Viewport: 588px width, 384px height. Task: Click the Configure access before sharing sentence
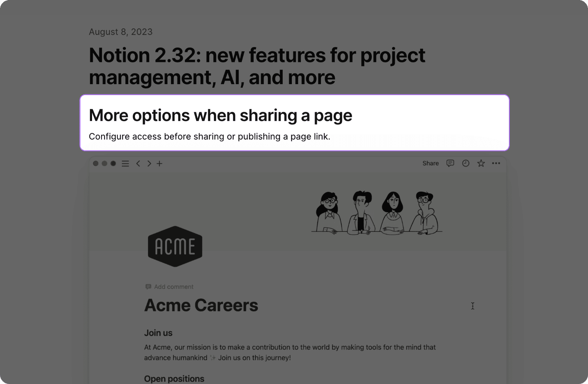click(210, 137)
